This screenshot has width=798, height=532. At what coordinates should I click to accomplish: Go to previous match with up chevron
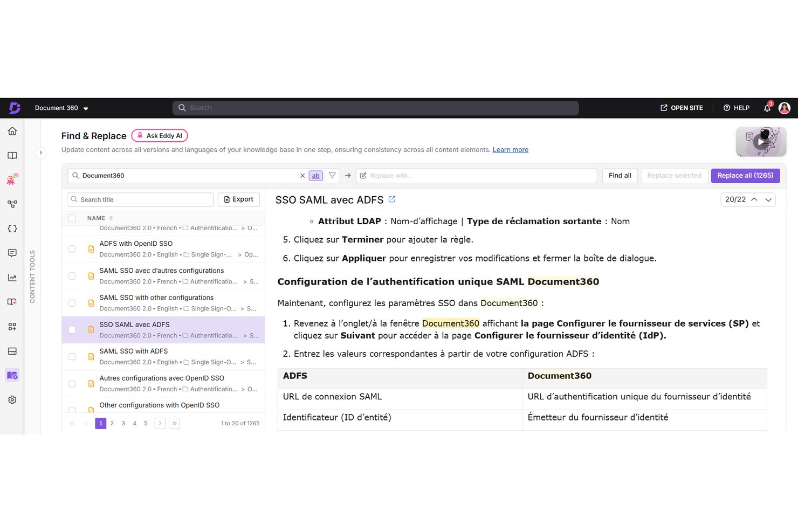(x=754, y=199)
